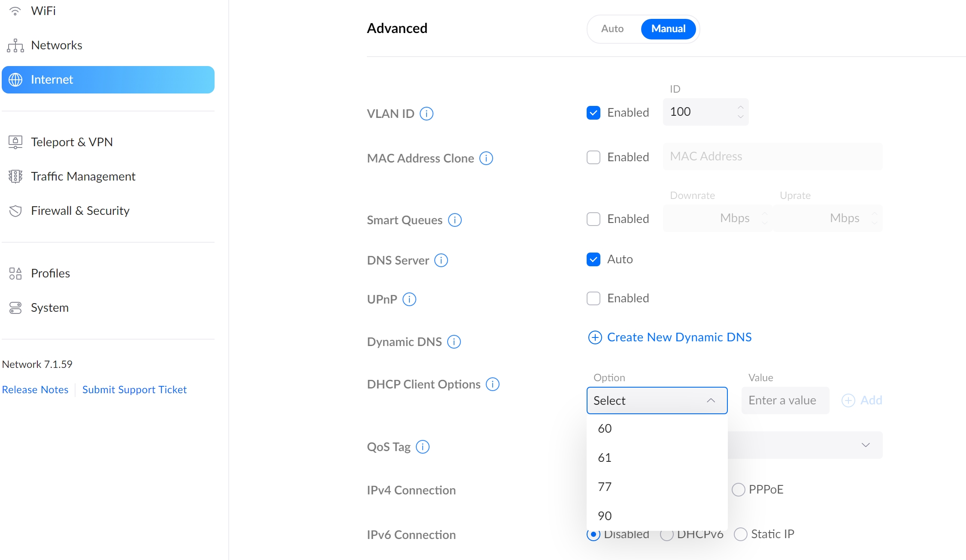Viewport: 966px width, 560px height.
Task: Click the MAC Address Clone info icon
Action: coord(486,158)
